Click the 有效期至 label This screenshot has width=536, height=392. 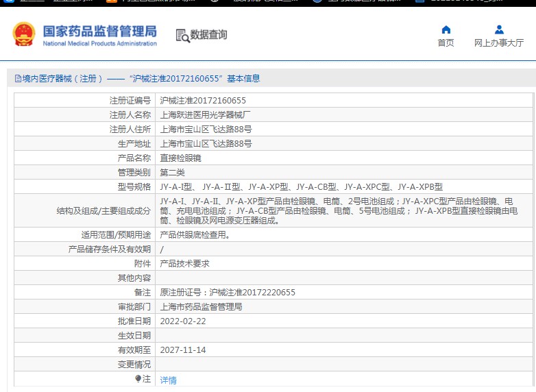tap(134, 350)
